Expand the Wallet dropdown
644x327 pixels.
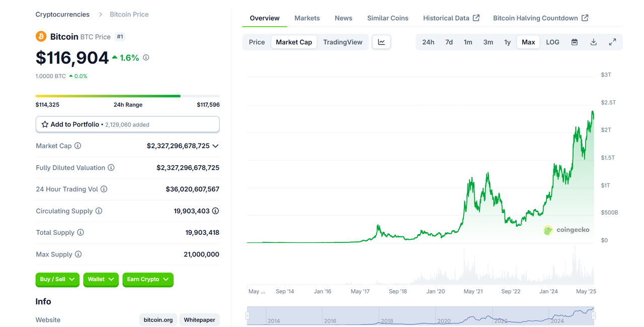pos(101,279)
